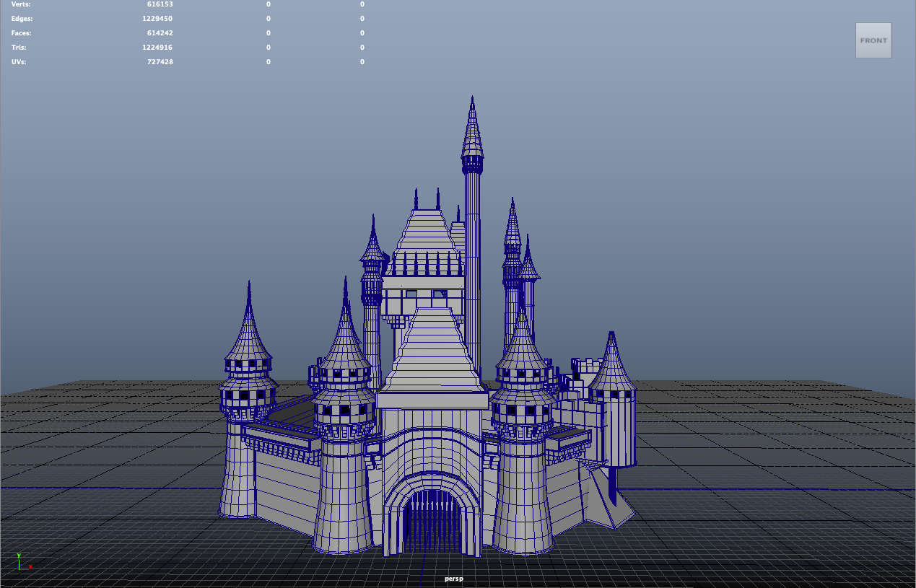Click the Tris count value 1224916

click(157, 48)
